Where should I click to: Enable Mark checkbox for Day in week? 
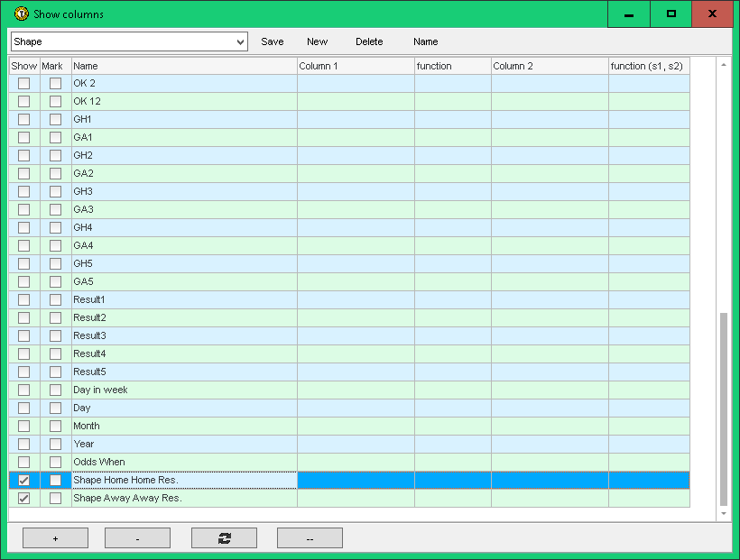[56, 390]
